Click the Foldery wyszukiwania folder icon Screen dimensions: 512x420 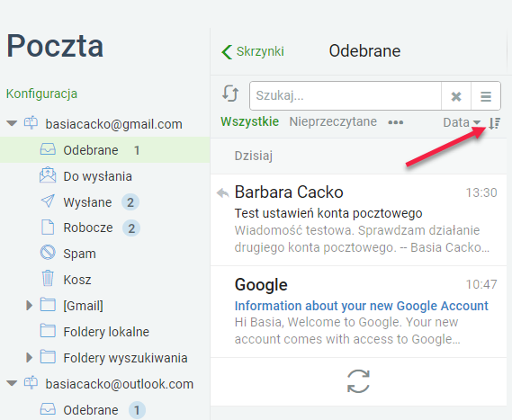click(48, 357)
